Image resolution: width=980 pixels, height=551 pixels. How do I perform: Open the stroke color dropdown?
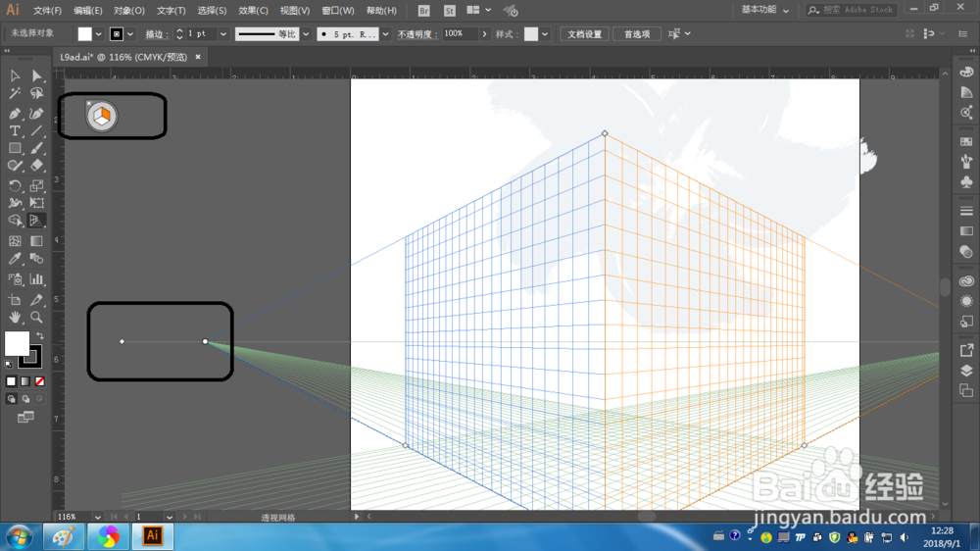130,34
